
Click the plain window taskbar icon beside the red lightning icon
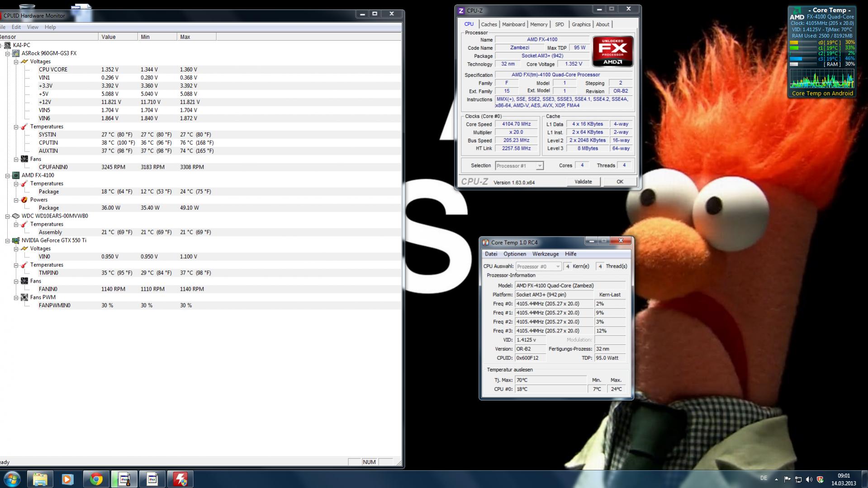pyautogui.click(x=152, y=479)
